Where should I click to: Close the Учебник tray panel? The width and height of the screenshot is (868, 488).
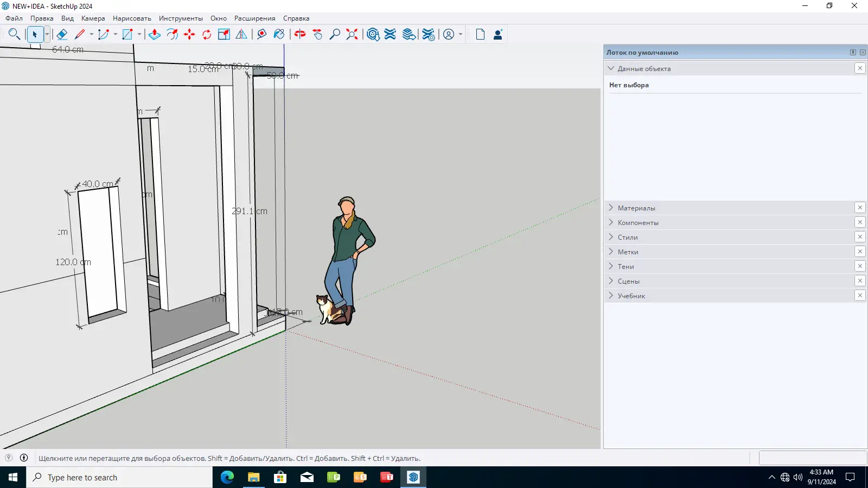click(860, 296)
